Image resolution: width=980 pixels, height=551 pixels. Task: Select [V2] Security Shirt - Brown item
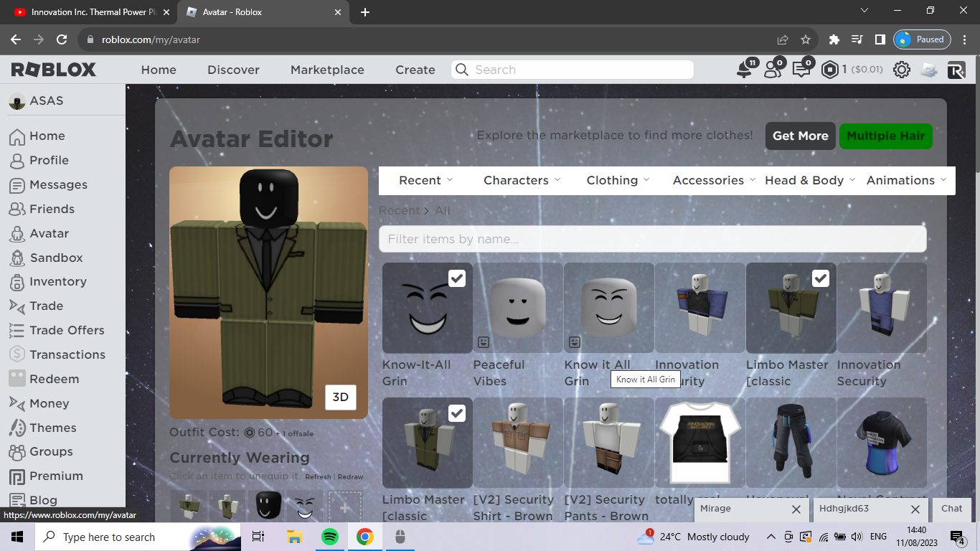point(518,443)
